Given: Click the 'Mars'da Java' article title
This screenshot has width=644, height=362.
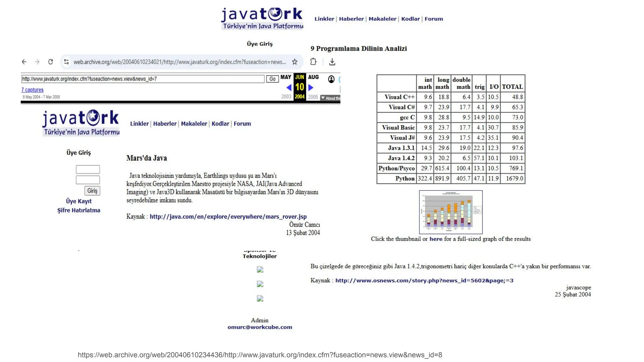Looking at the screenshot, I should pos(147,158).
